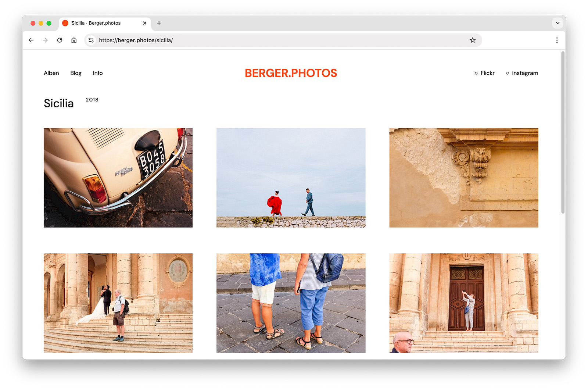The image size is (588, 389).
Task: Click the circle icon next to Instagram
Action: (x=508, y=73)
